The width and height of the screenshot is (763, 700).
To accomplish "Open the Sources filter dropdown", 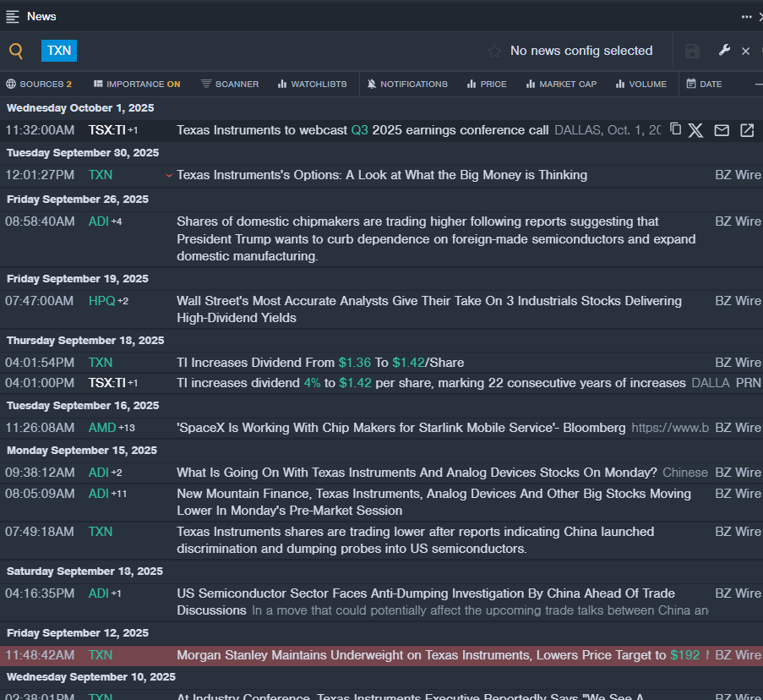I will [x=39, y=84].
